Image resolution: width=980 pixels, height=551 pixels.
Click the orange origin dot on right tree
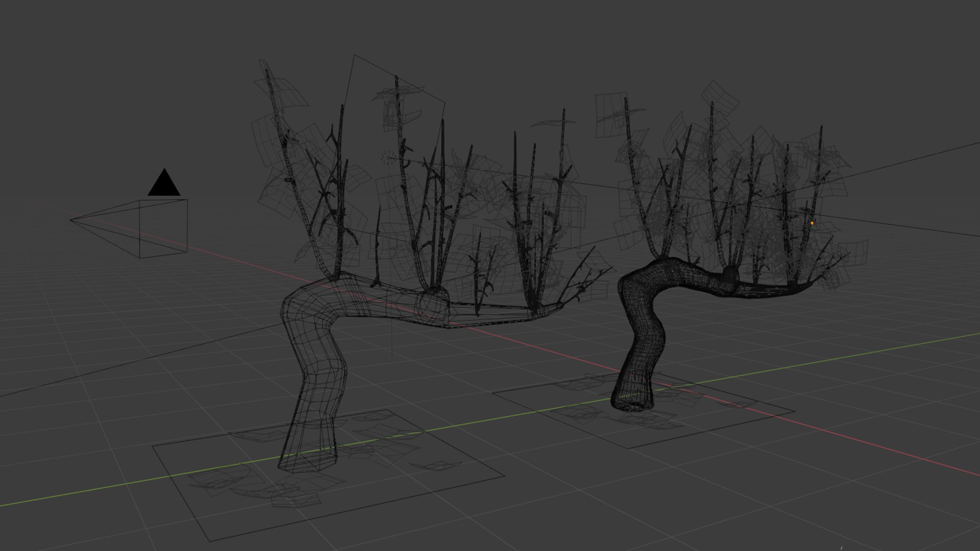[812, 223]
